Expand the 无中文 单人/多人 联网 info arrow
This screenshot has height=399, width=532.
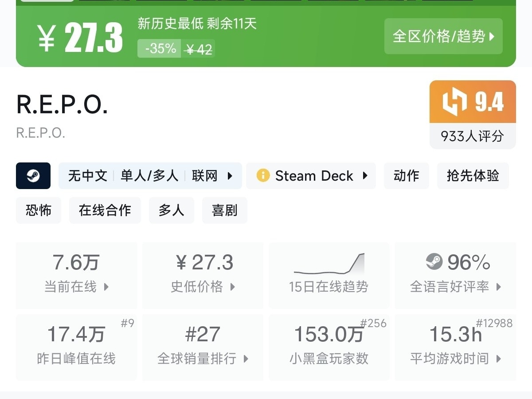tap(230, 176)
